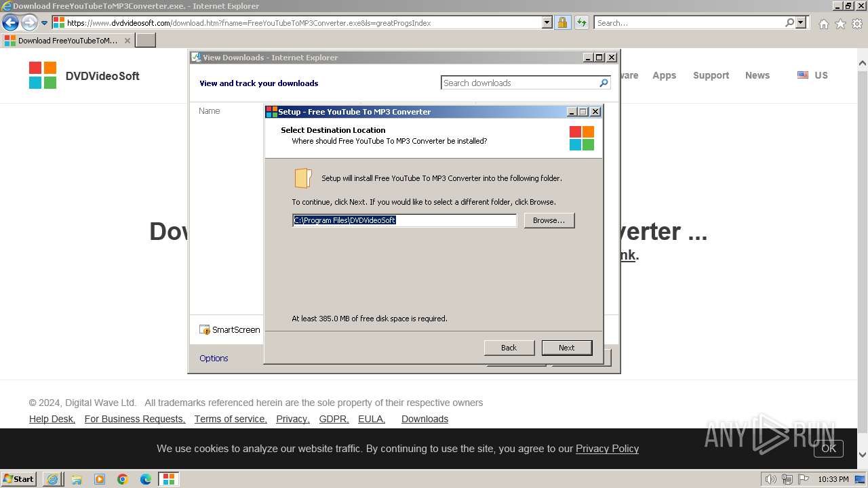Close the View Downloads window
The width and height of the screenshot is (868, 488).
[611, 58]
